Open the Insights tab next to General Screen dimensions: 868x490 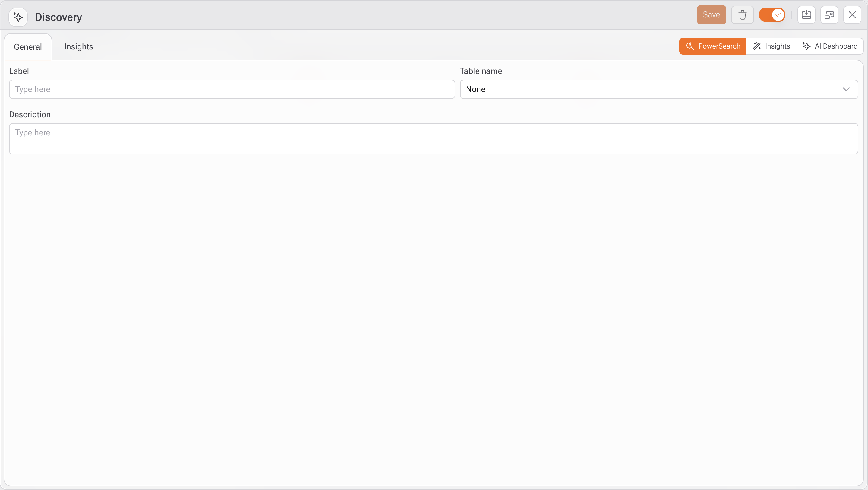(78, 46)
